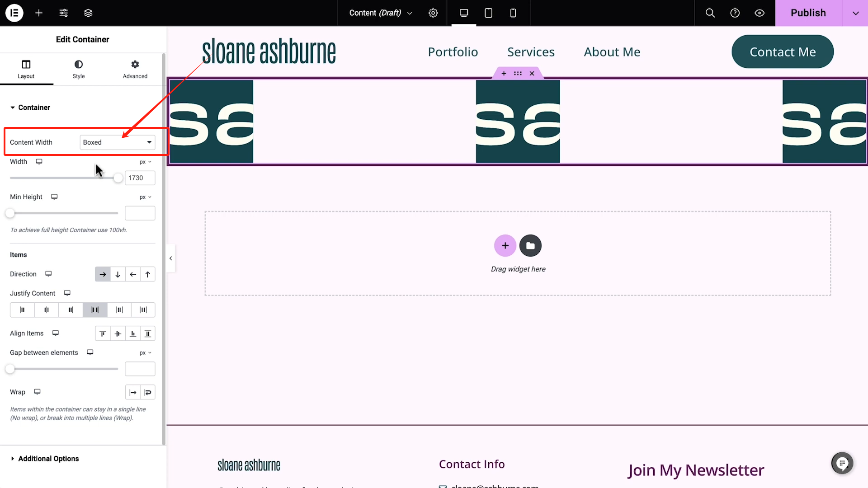Screen dimensions: 868x488
Task: Switch to the Style tab
Action: click(79, 69)
